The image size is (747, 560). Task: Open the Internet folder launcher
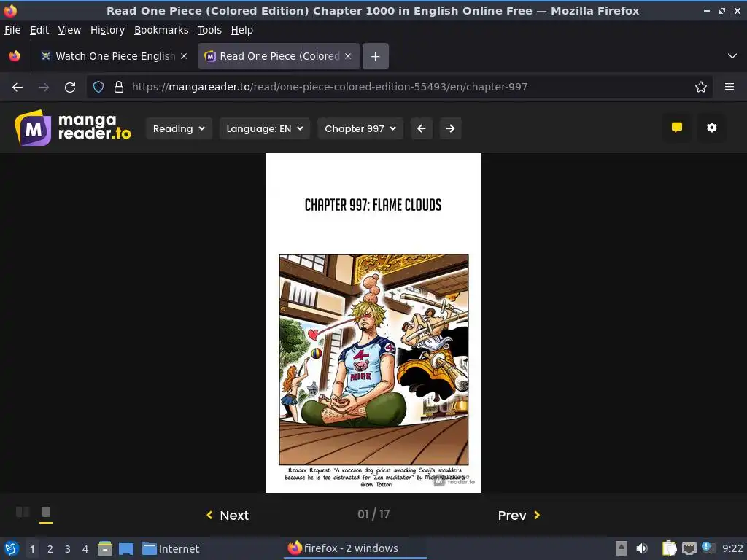tap(171, 548)
